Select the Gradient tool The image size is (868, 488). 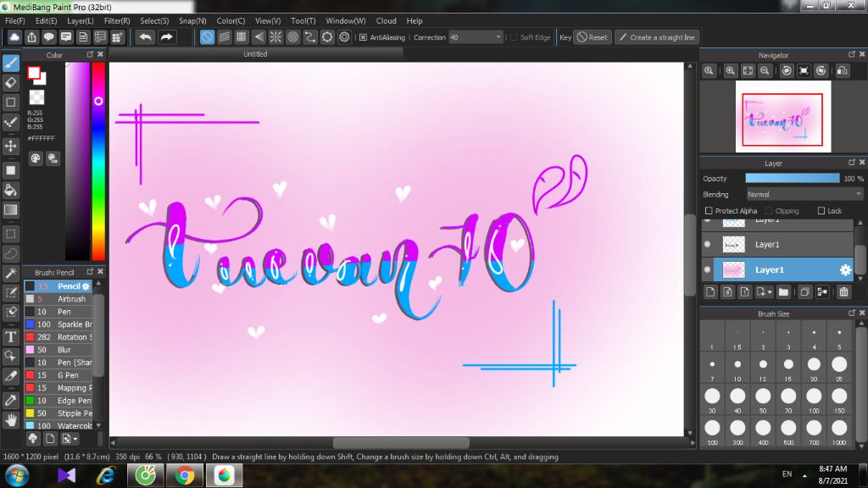pos(10,210)
